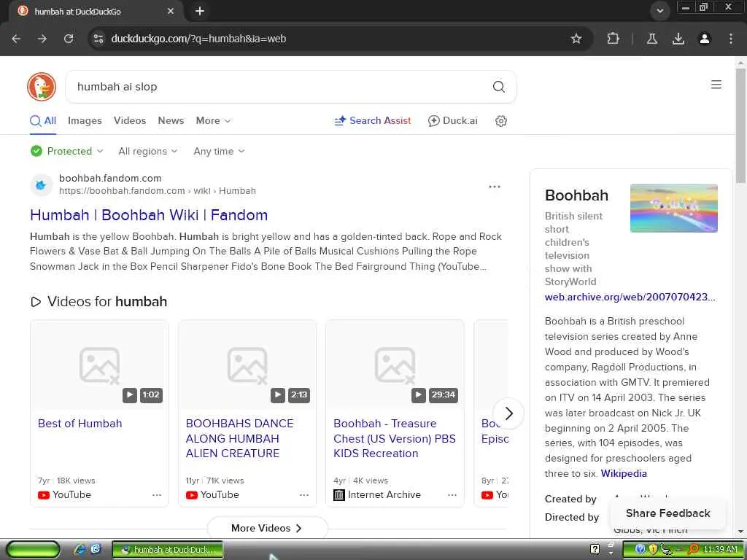Screen dimensions: 747x560
Task: Open browser extensions puzzle icon
Action: tap(613, 39)
